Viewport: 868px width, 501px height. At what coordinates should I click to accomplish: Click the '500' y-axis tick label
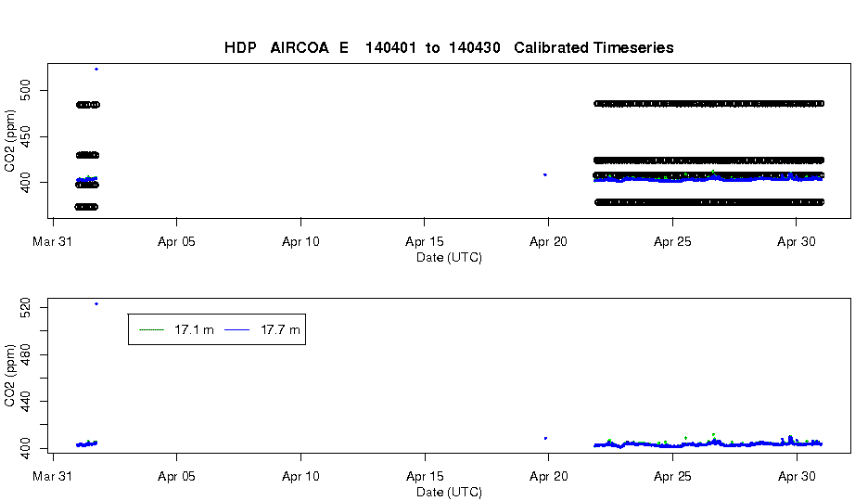tap(25, 90)
